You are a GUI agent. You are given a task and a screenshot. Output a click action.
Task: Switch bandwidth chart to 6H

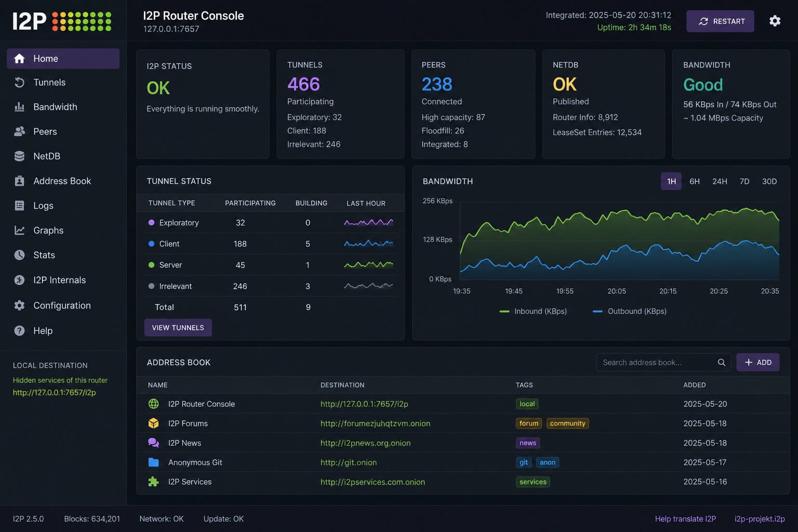[695, 181]
